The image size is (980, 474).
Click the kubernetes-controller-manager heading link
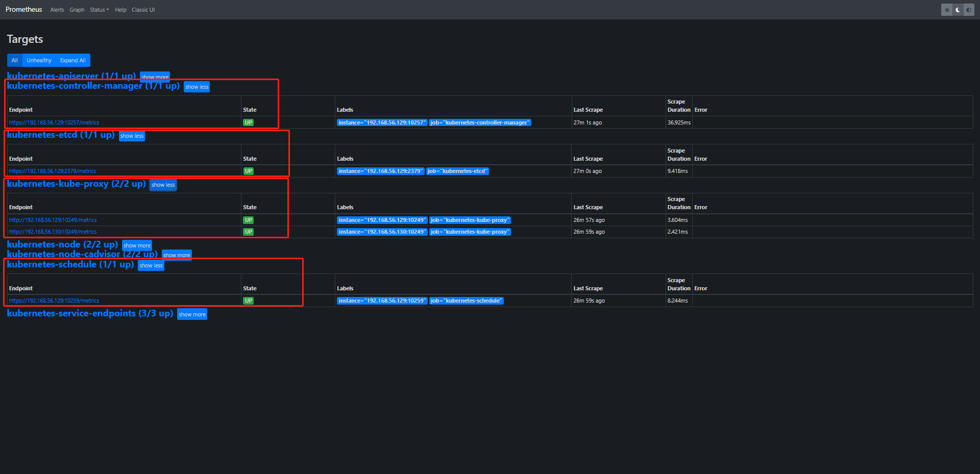(93, 86)
